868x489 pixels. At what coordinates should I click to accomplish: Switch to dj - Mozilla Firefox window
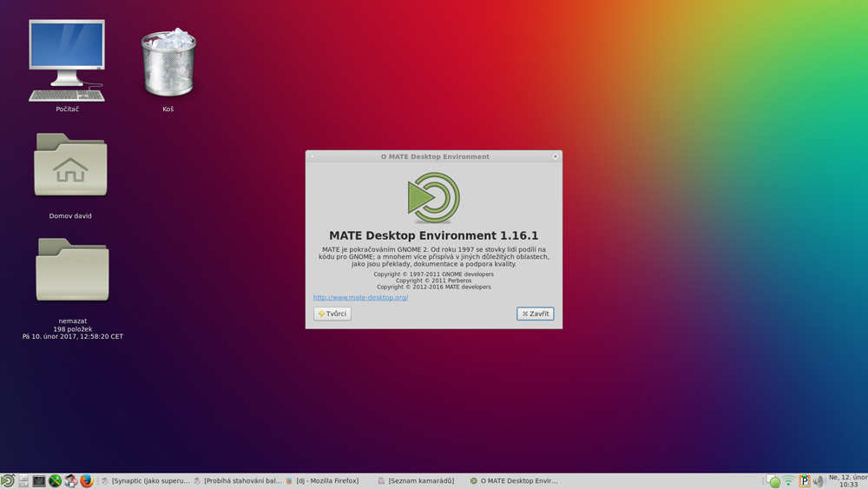[322, 480]
